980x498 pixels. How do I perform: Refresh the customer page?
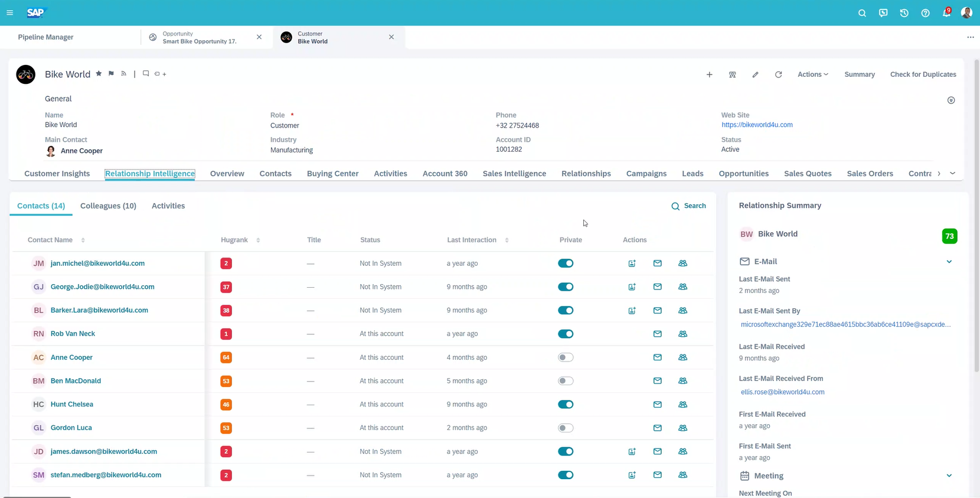pyautogui.click(x=779, y=74)
